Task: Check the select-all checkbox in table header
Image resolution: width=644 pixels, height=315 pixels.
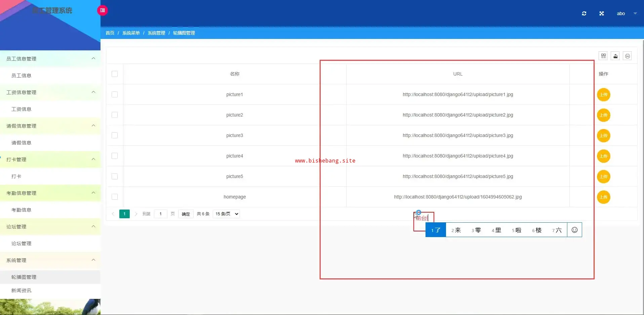Action: 115,74
